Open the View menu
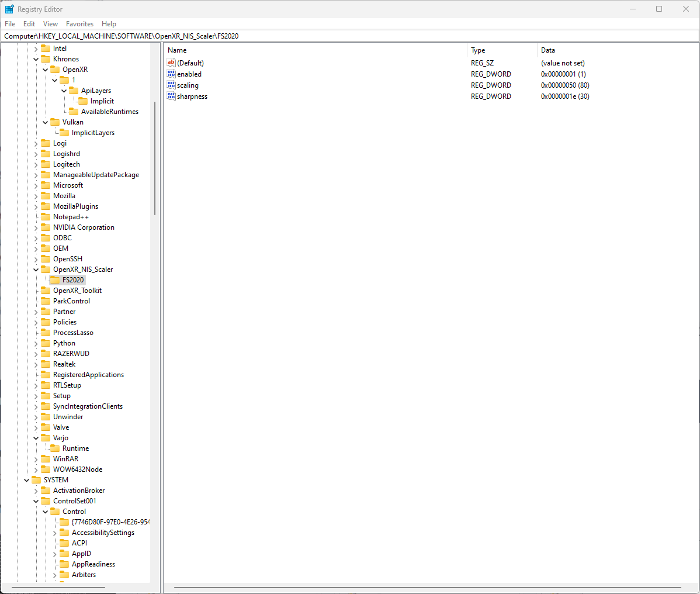Viewport: 700px width, 594px height. tap(50, 23)
